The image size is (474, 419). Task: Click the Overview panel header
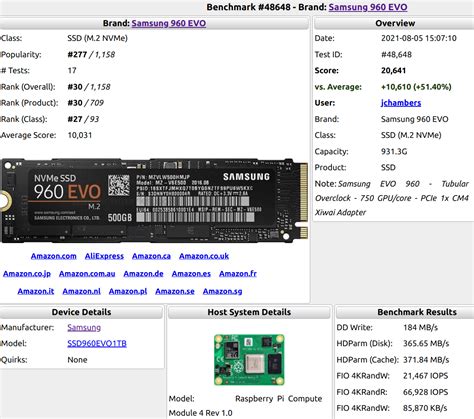tap(394, 23)
